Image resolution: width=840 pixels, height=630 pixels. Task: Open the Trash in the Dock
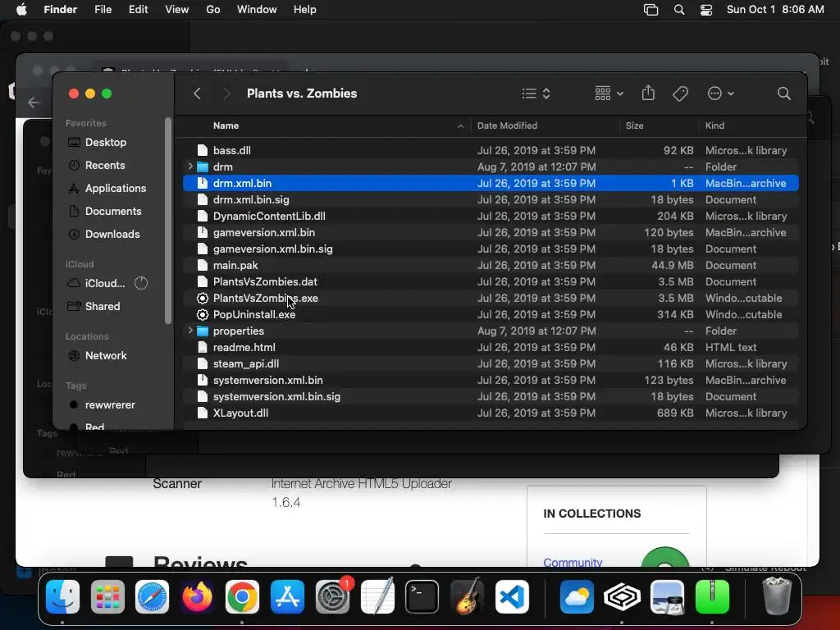[777, 597]
